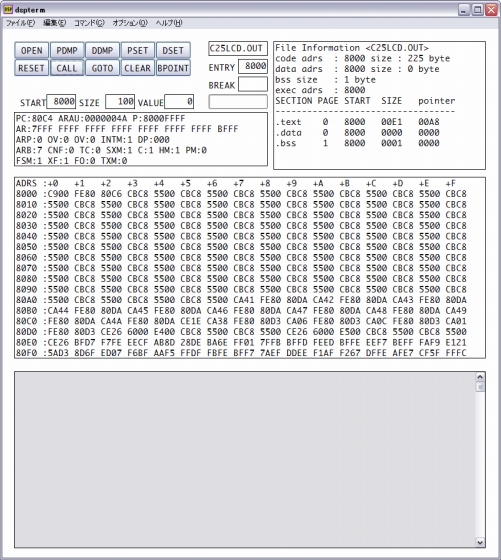This screenshot has height=560, width=501.
Task: Click the scroll down arrow in log pane
Action: [480, 543]
